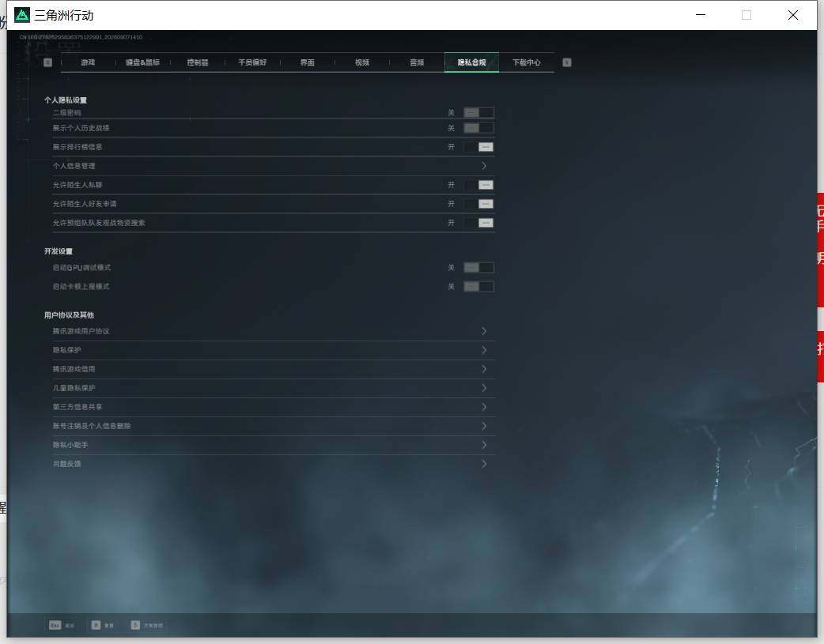Viewport: 824px width, 644px height.
Task: Click the 腾讯游戏用户协议 label
Action: tap(81, 331)
